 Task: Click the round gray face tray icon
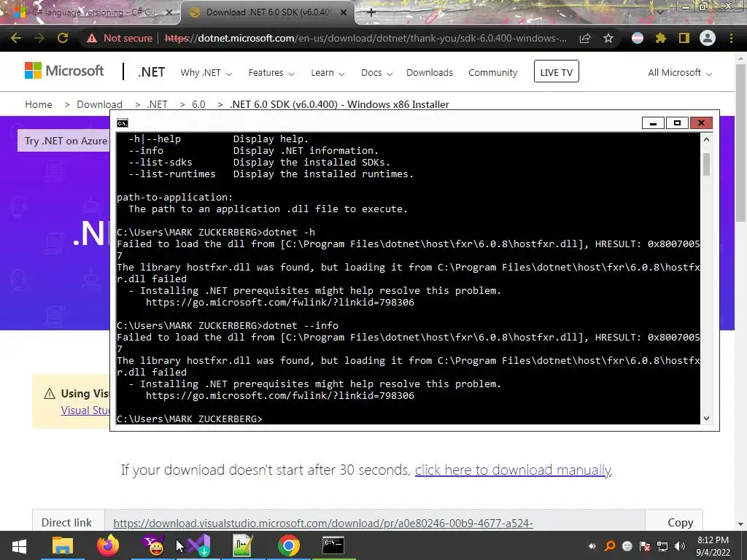pyautogui.click(x=627, y=546)
